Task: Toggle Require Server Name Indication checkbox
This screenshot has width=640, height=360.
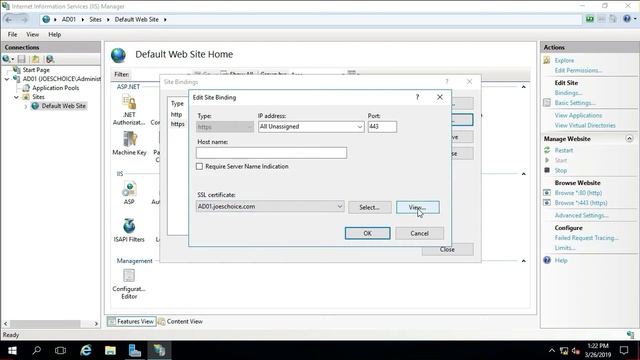Action: (x=199, y=167)
